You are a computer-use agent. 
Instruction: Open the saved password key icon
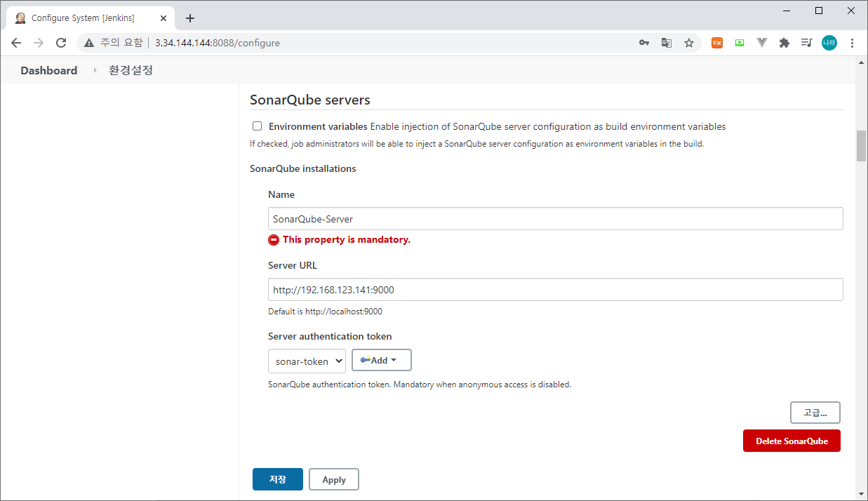coord(644,43)
